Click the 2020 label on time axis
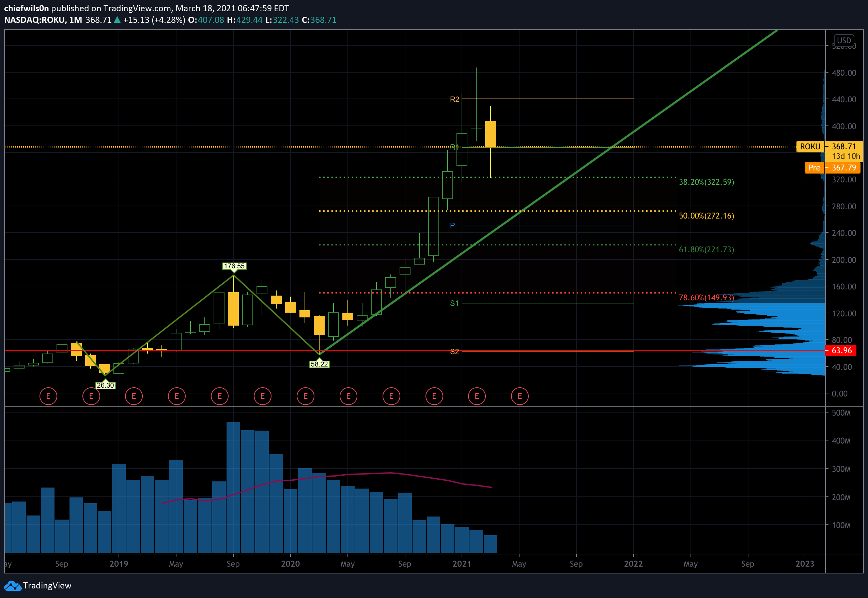 (291, 564)
